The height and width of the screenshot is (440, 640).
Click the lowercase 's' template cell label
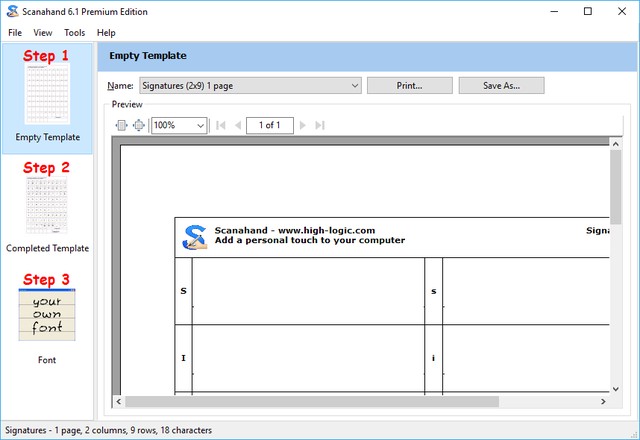433,291
